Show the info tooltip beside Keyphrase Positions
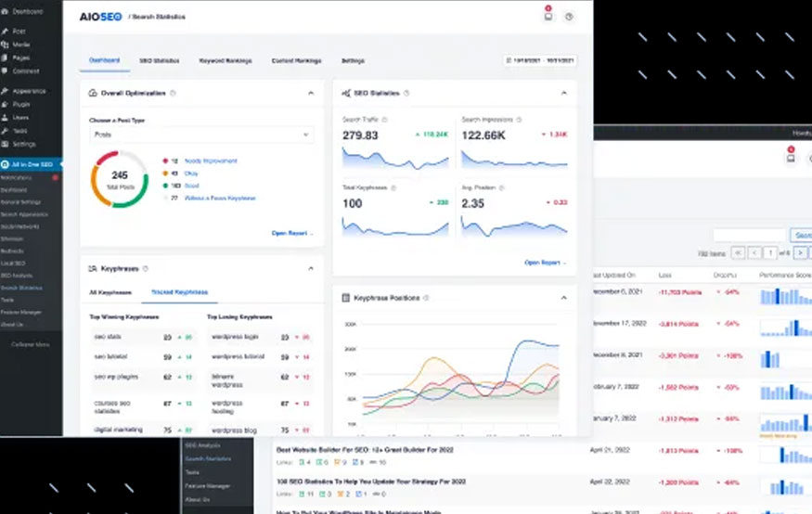Image resolution: width=812 pixels, height=514 pixels. (x=426, y=298)
